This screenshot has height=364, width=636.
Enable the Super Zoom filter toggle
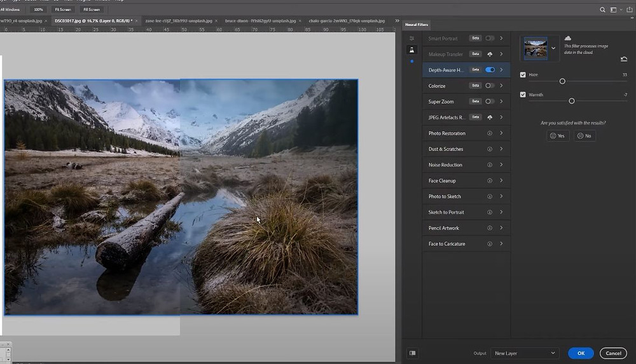(490, 102)
